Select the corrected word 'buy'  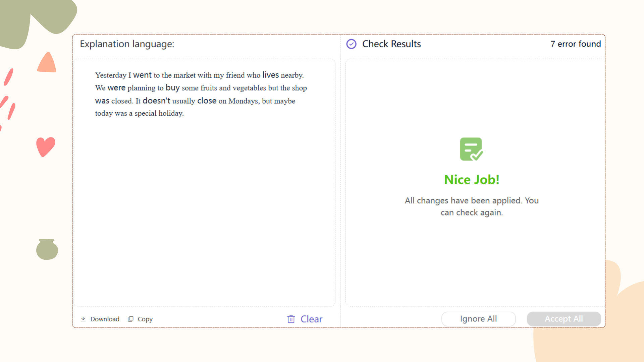173,87
